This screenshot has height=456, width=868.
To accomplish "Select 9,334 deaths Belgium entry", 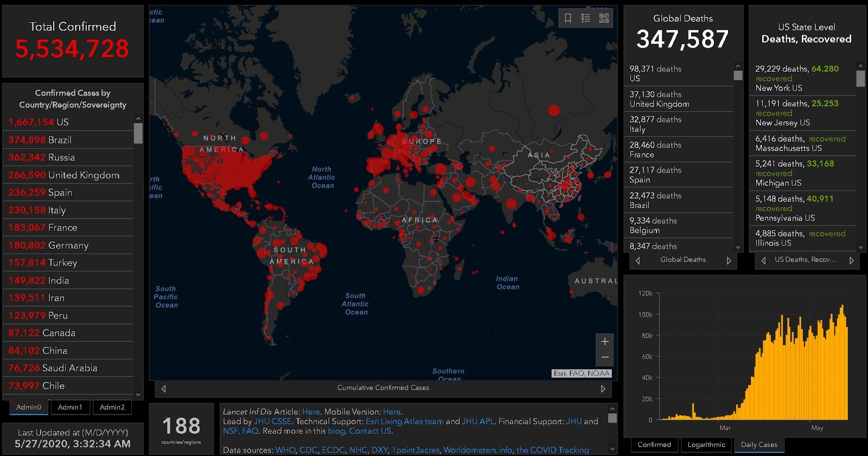I will click(679, 225).
